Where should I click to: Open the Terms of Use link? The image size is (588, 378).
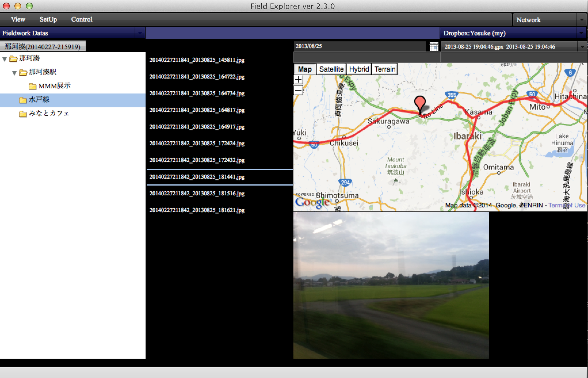pyautogui.click(x=566, y=205)
